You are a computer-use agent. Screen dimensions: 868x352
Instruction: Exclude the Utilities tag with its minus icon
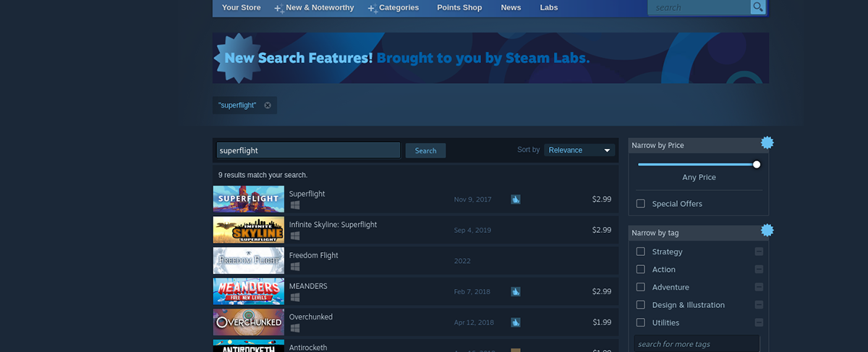point(759,322)
